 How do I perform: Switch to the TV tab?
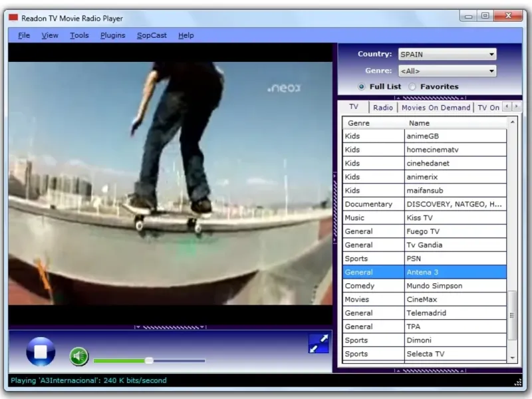tap(354, 107)
